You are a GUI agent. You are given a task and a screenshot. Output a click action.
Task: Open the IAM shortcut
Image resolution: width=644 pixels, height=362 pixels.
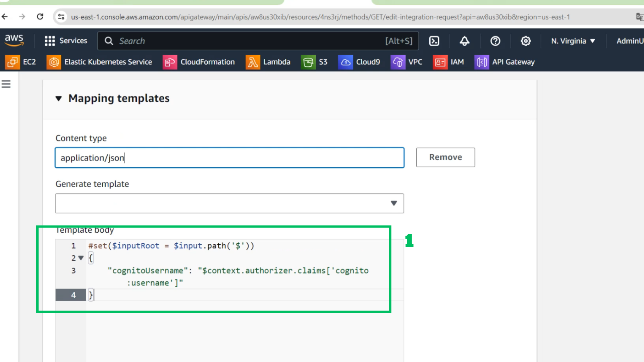point(448,62)
